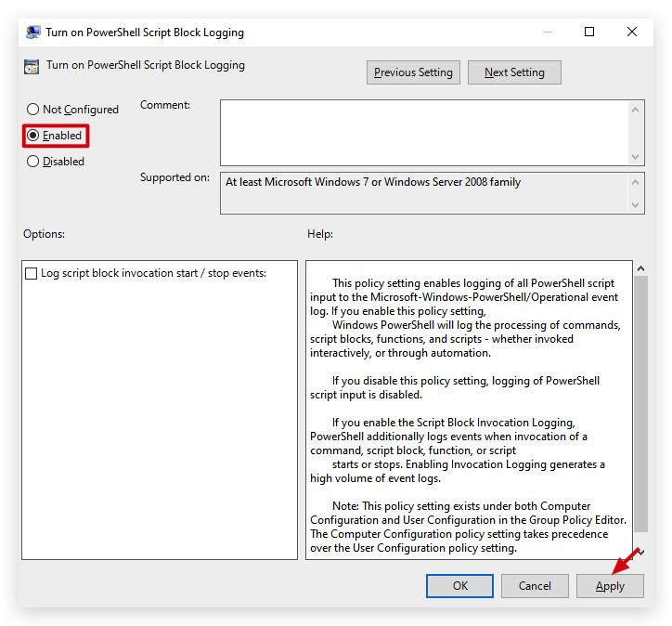
Task: Click inside the Comment text box
Action: (424, 133)
